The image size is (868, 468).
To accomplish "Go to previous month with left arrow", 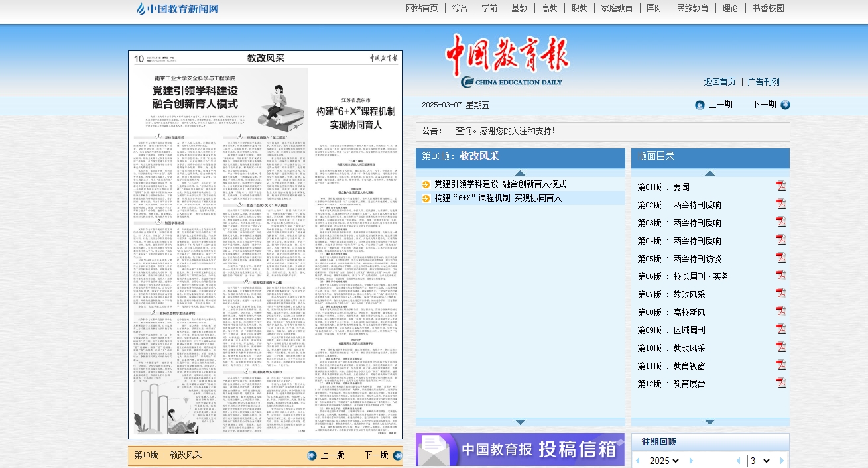I will coord(738,461).
